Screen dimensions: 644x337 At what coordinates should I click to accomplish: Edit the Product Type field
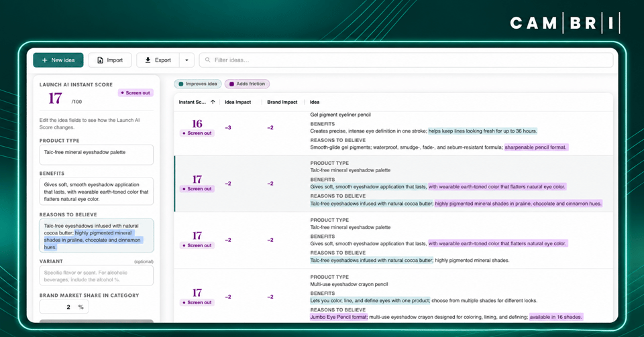coord(97,155)
